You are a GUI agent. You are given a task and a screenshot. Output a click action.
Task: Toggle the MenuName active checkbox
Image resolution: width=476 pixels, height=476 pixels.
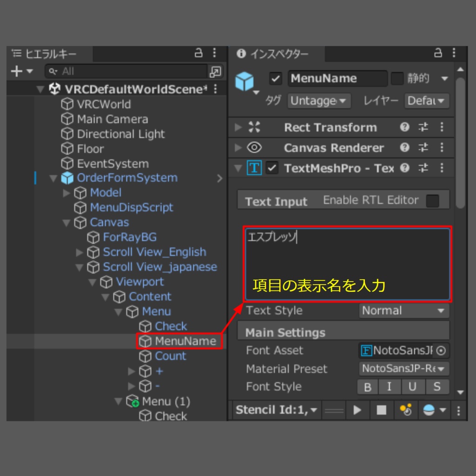click(276, 79)
